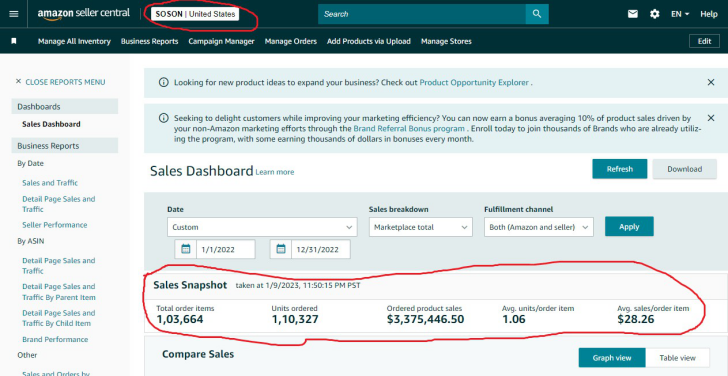
Task: Select Sales Dashboard in the sidebar
Action: click(x=51, y=124)
